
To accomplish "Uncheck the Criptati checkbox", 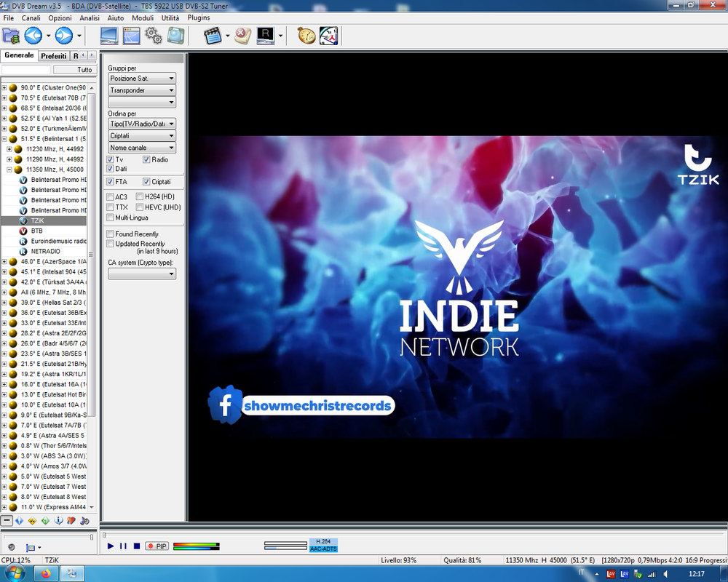I will click(146, 181).
